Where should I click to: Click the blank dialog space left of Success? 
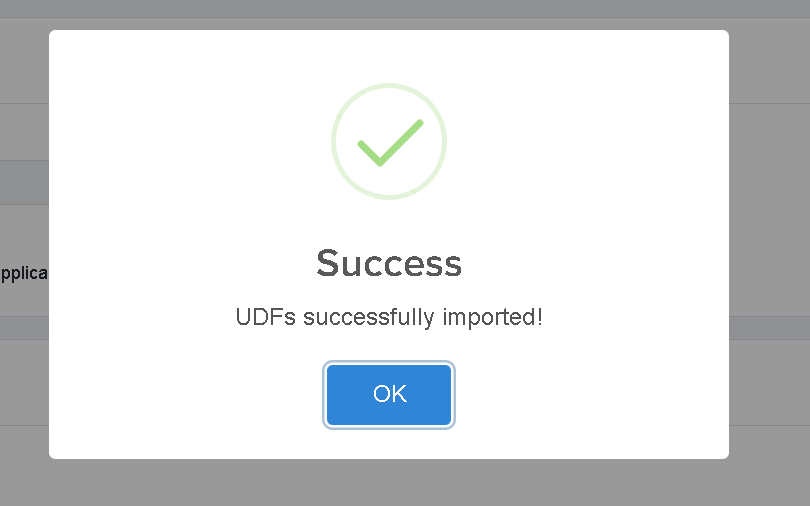click(x=181, y=263)
